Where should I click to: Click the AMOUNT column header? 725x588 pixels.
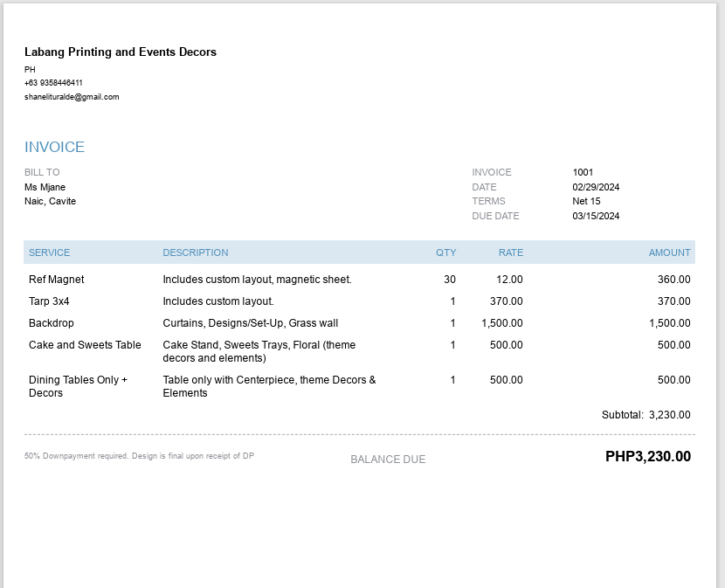[669, 252]
